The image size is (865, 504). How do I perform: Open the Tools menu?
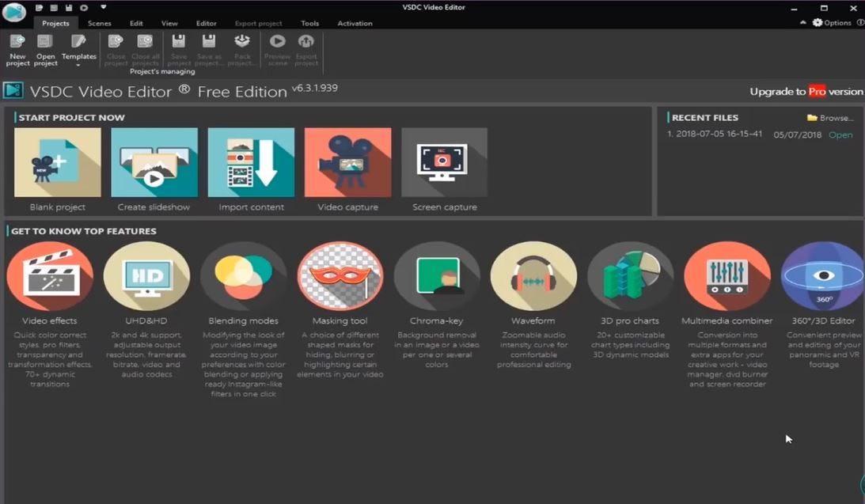tap(309, 23)
